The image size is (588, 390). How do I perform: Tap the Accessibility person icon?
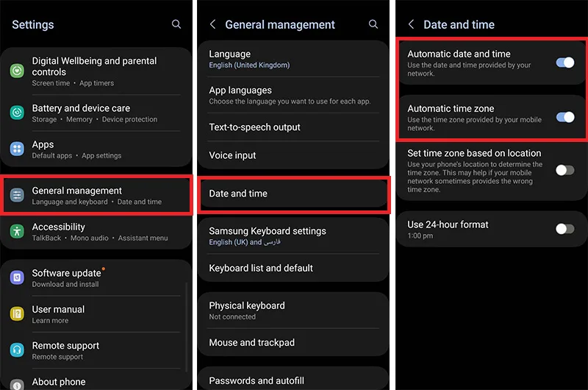coord(17,231)
